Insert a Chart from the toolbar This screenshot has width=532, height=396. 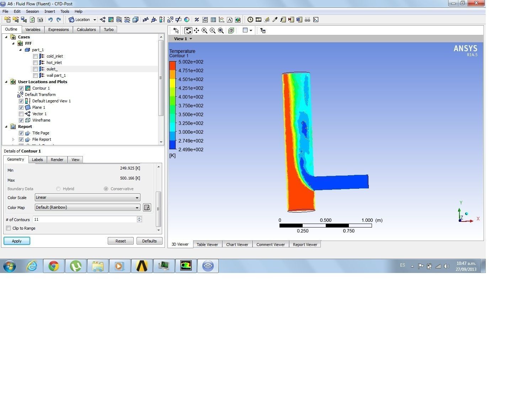tap(222, 20)
